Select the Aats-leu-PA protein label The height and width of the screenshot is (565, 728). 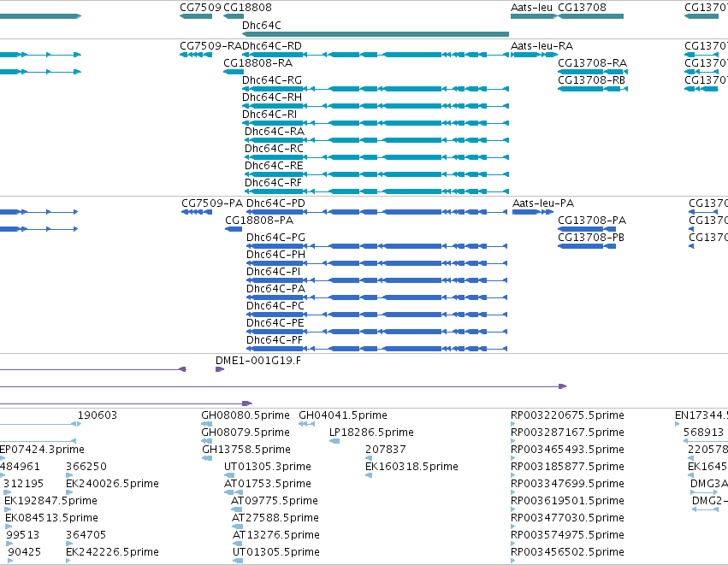(543, 203)
